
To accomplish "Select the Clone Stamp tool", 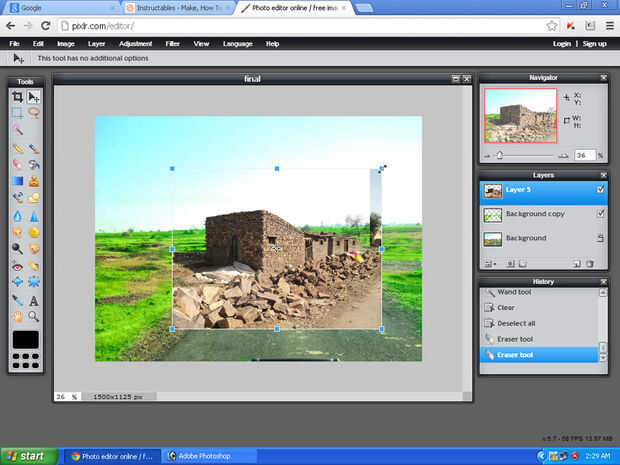I will coord(34,181).
